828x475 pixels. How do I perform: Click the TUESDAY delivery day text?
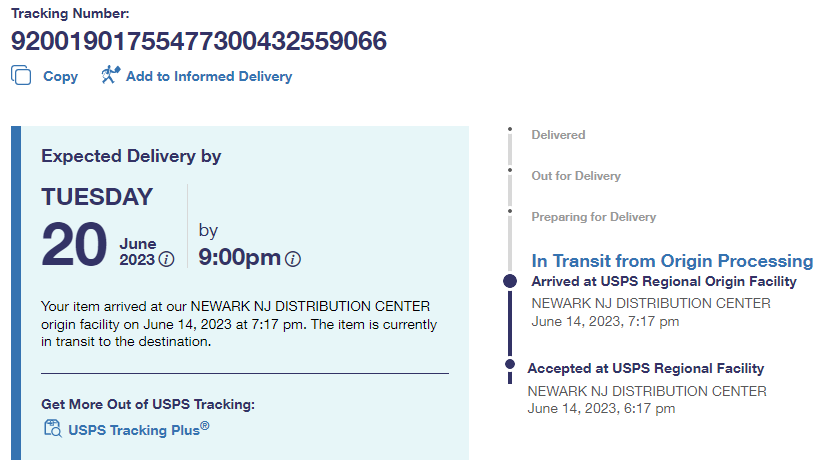pos(97,197)
